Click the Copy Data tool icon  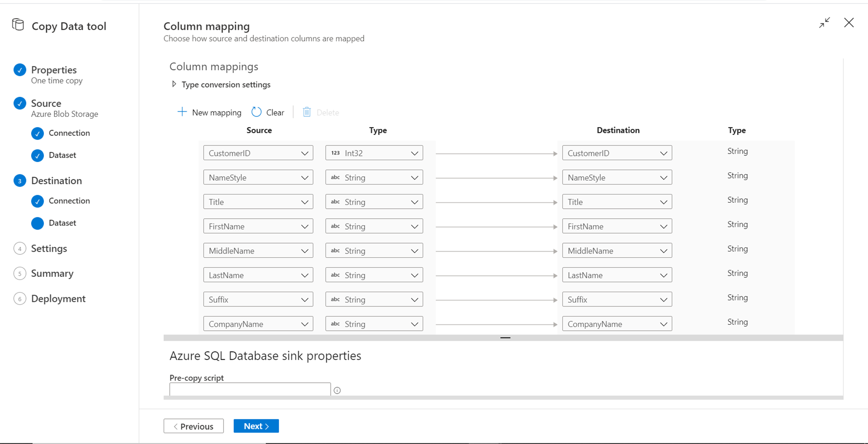click(x=18, y=25)
